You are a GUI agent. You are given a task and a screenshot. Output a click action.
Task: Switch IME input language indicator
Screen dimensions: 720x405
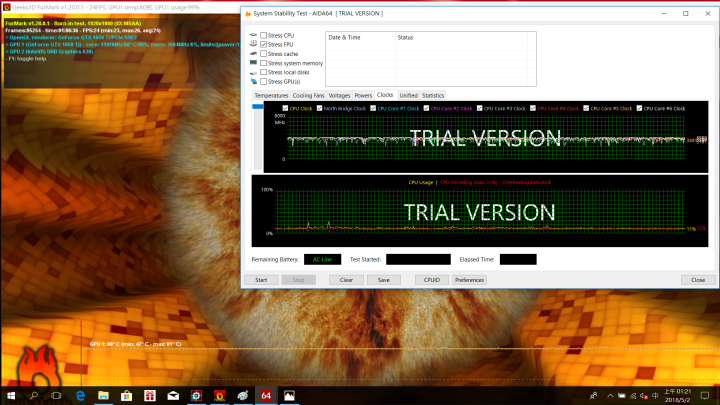pyautogui.click(x=655, y=395)
